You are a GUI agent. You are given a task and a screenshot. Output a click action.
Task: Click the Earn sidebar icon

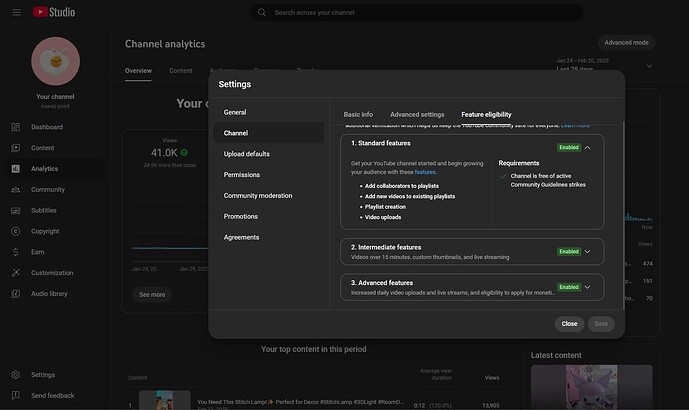pyautogui.click(x=16, y=252)
